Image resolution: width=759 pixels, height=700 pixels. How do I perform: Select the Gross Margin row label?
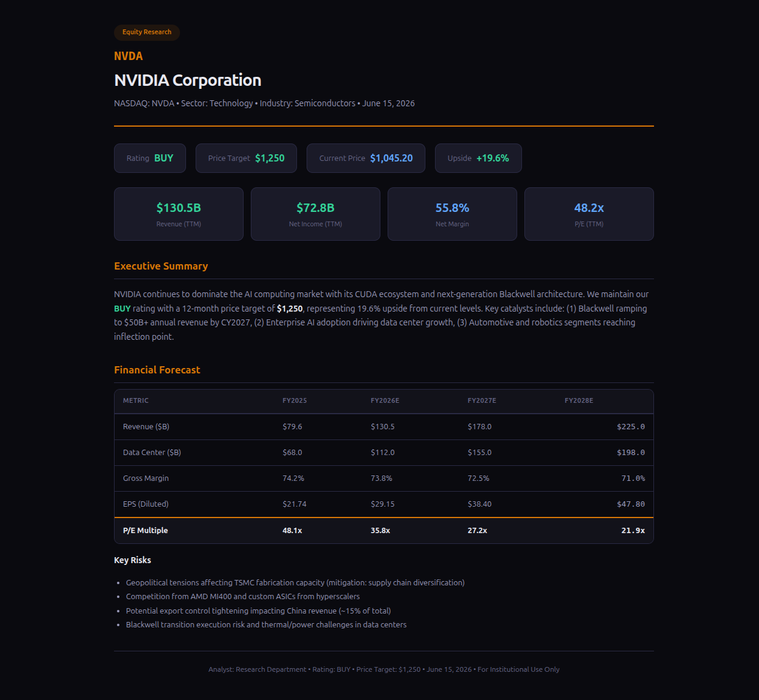(146, 478)
